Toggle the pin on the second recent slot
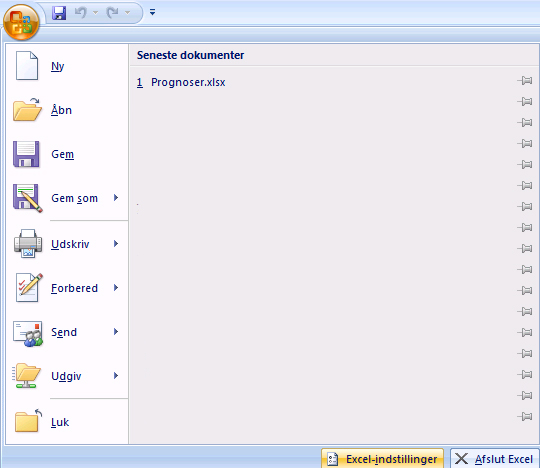 (525, 102)
